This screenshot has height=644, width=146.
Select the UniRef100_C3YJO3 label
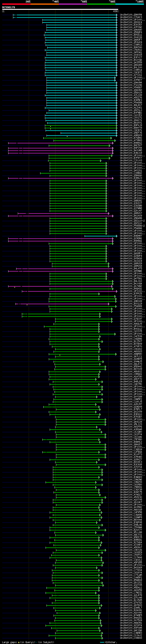click(131, 161)
